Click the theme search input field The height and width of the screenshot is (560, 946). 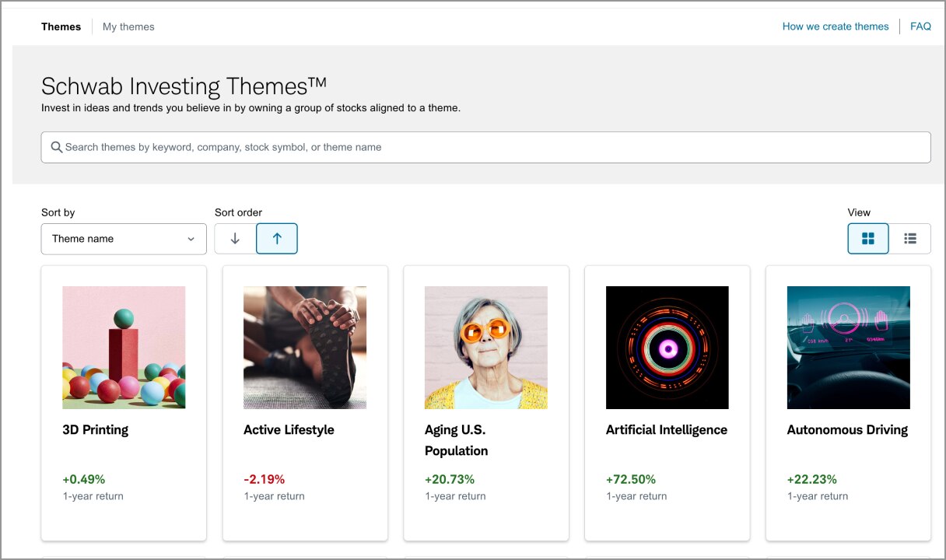pyautogui.click(x=485, y=147)
